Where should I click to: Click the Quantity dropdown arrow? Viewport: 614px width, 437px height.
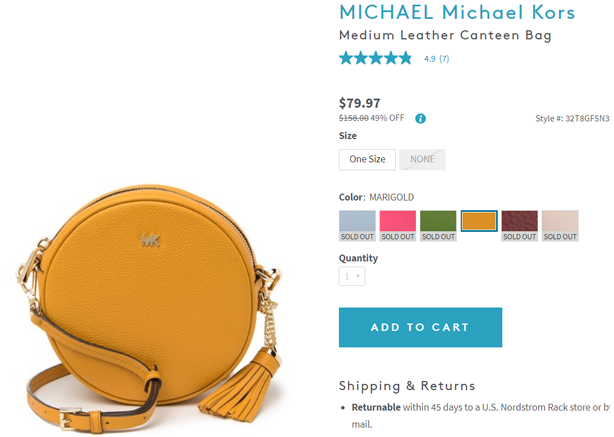click(x=358, y=276)
